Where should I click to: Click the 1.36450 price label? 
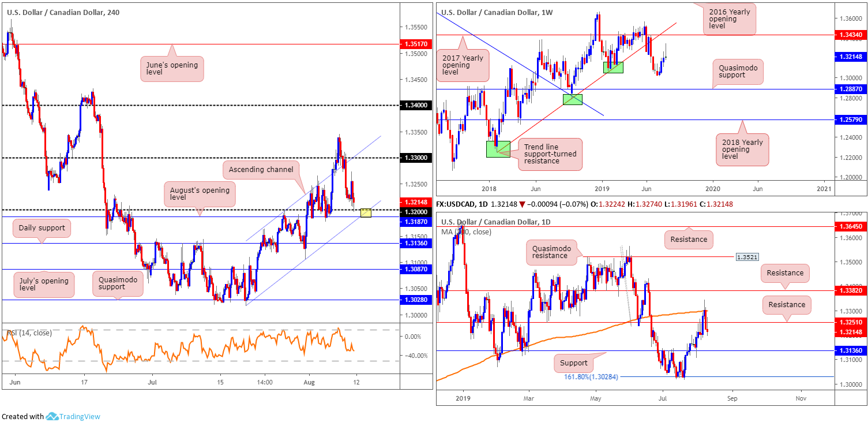click(851, 227)
